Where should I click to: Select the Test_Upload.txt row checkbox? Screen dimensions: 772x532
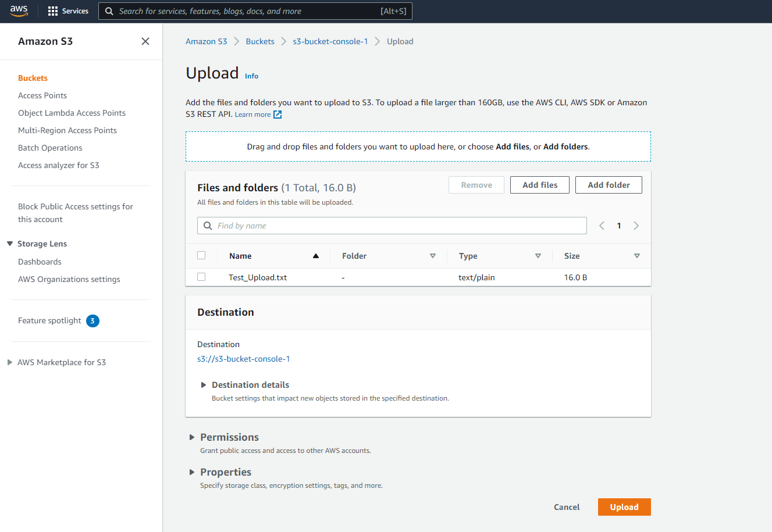pos(201,277)
